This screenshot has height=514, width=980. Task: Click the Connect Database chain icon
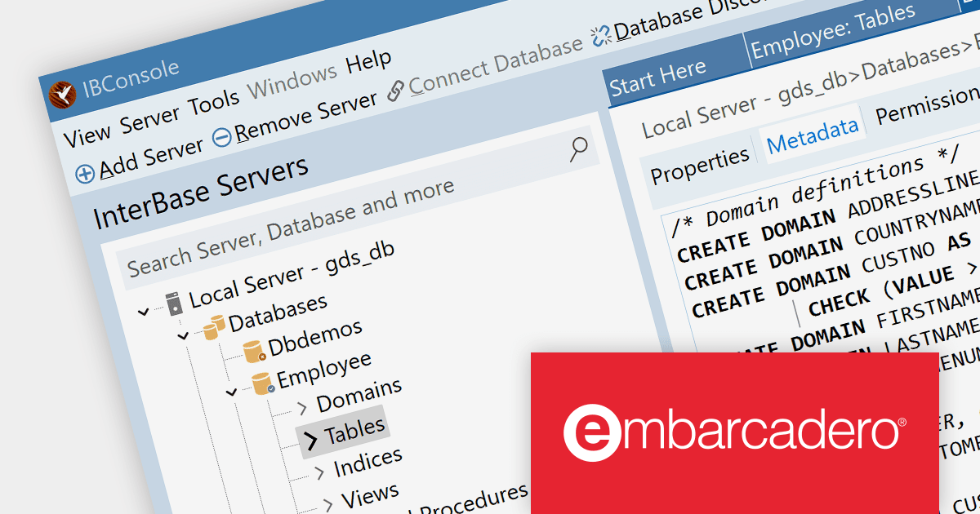[396, 91]
